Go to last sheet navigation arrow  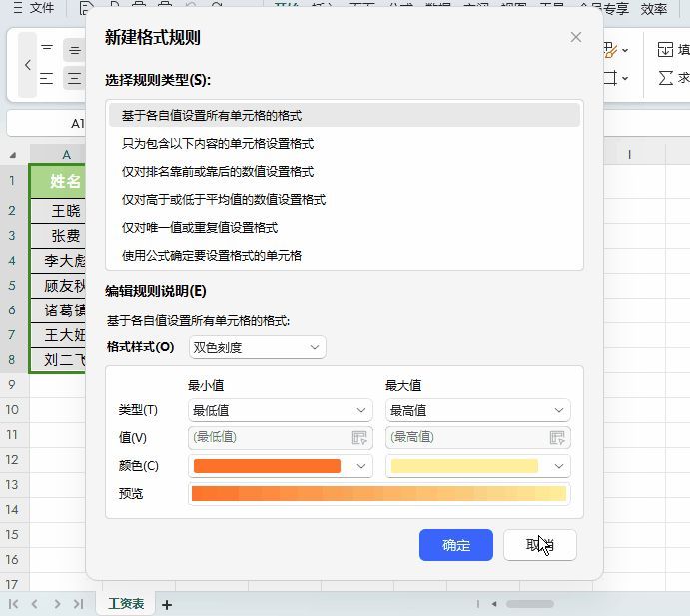click(x=78, y=604)
